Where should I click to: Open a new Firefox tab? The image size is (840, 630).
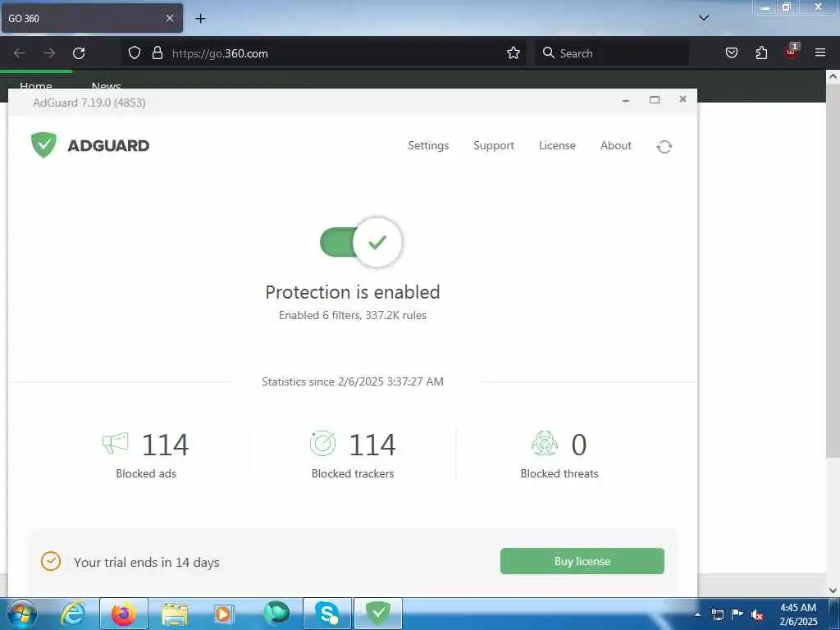[x=200, y=19]
